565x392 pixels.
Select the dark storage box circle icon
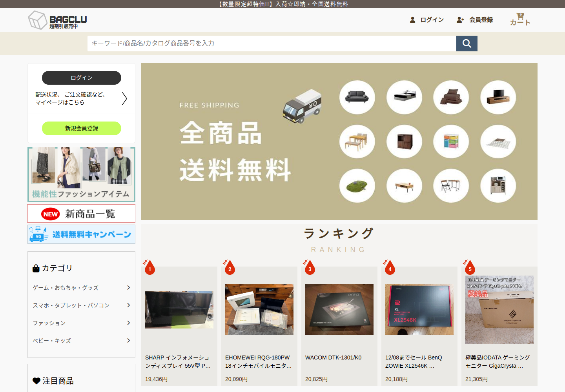pos(404,142)
